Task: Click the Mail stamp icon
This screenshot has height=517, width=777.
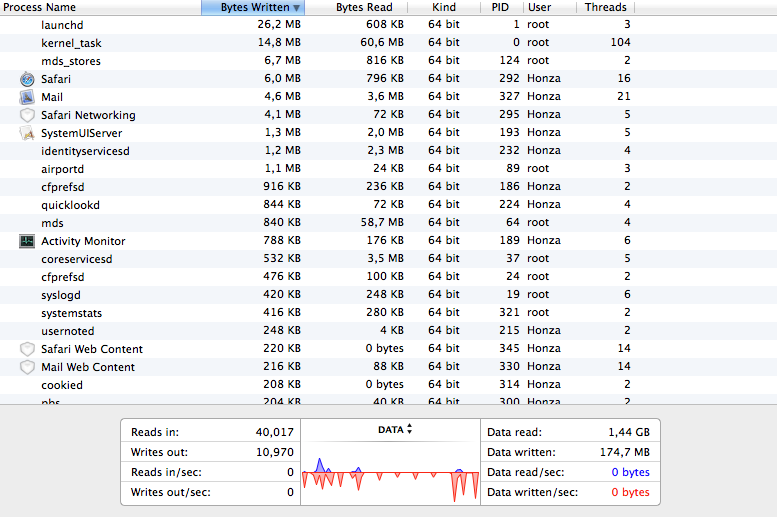Action: tap(27, 97)
